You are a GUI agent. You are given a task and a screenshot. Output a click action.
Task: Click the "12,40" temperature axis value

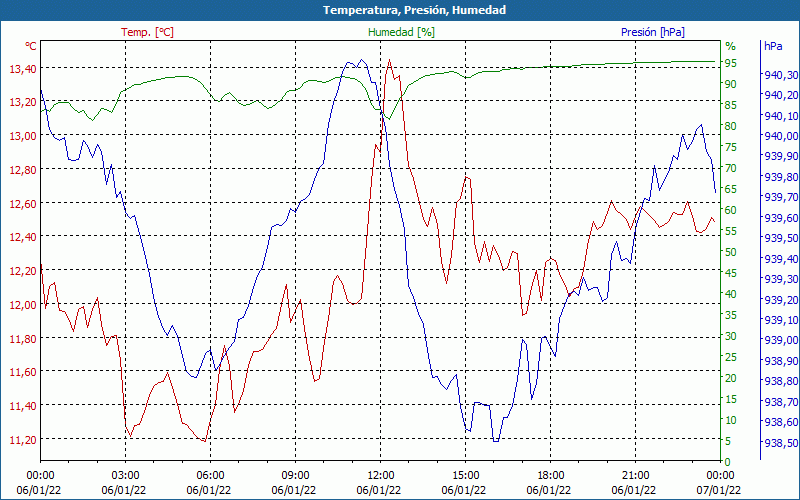(x=23, y=237)
